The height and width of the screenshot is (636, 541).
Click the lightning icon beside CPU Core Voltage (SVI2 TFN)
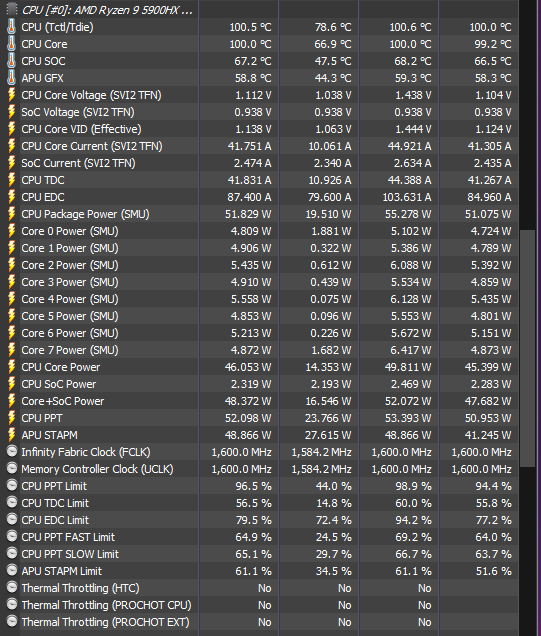coord(12,95)
